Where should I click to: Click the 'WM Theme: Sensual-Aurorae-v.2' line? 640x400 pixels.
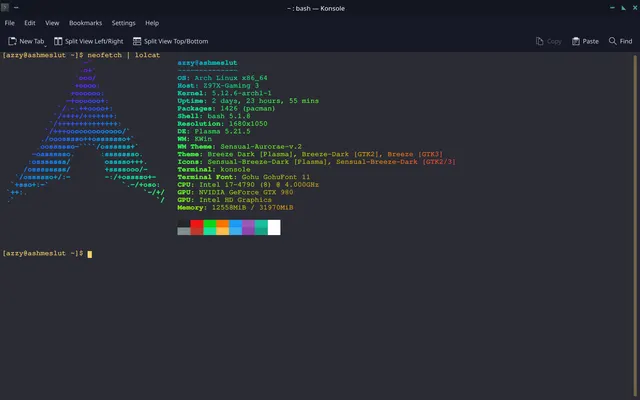pos(240,147)
